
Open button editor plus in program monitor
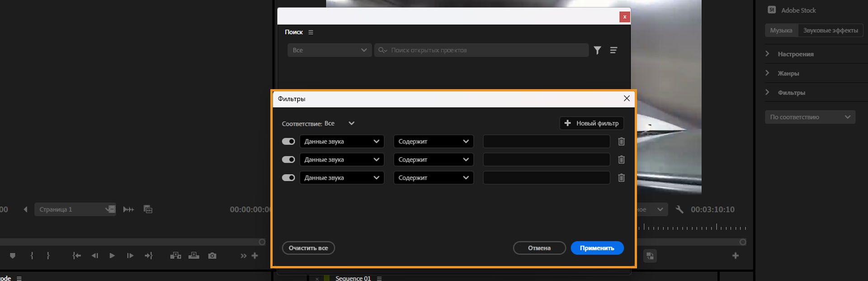[736, 256]
